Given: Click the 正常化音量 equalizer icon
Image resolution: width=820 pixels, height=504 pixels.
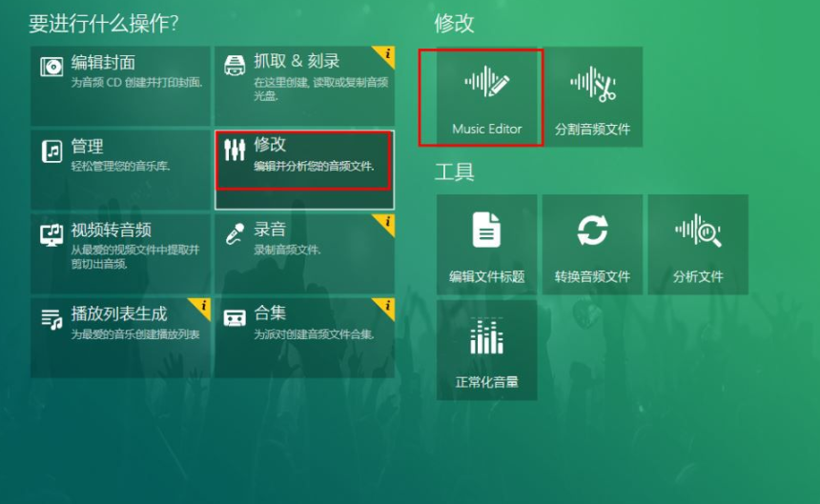Looking at the screenshot, I should [x=486, y=335].
